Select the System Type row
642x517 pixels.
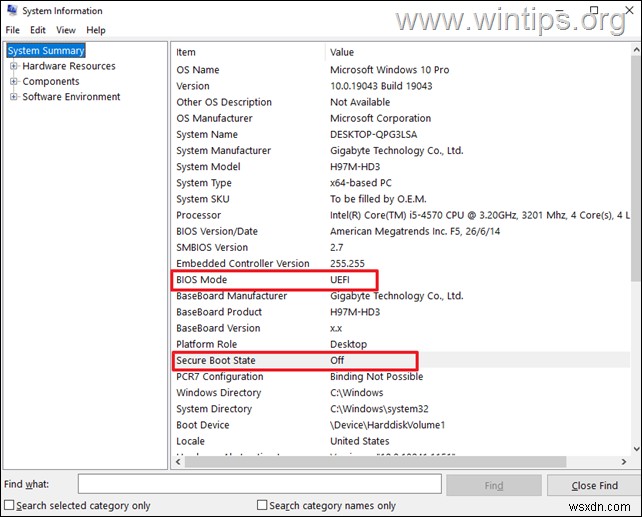(x=401, y=183)
